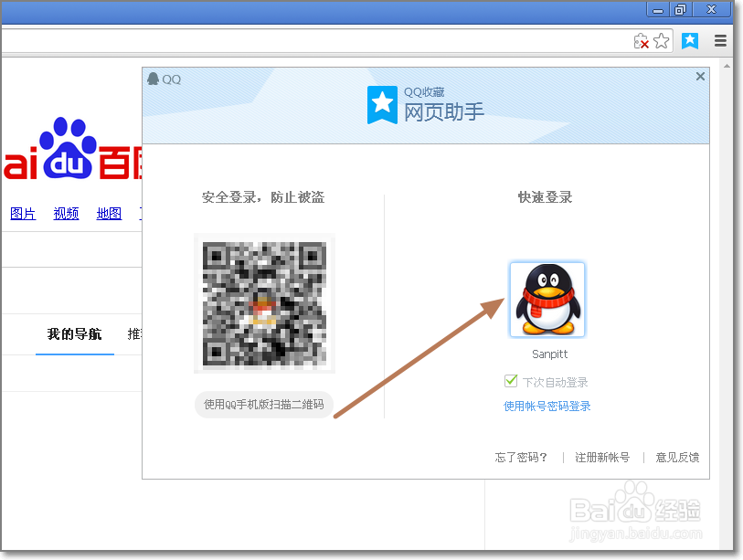
Task: Toggle the 下次自动登录 checkbox
Action: click(510, 381)
